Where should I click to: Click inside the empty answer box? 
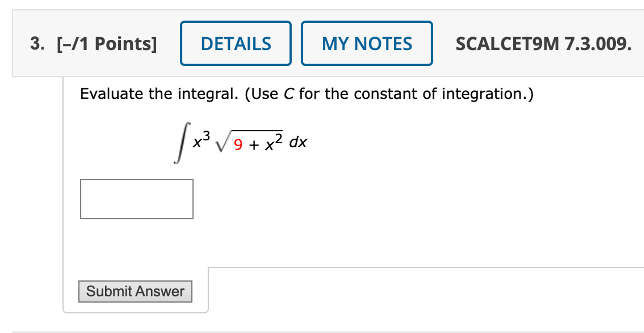[x=136, y=199]
